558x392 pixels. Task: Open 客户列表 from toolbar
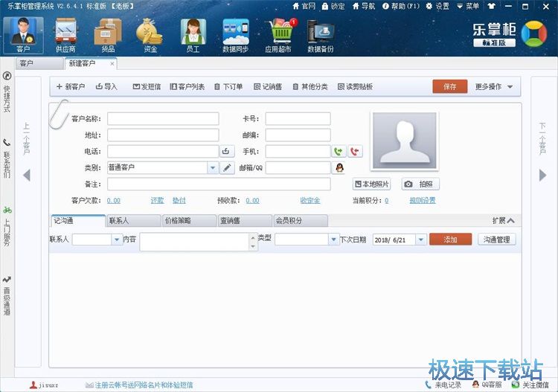click(x=187, y=86)
